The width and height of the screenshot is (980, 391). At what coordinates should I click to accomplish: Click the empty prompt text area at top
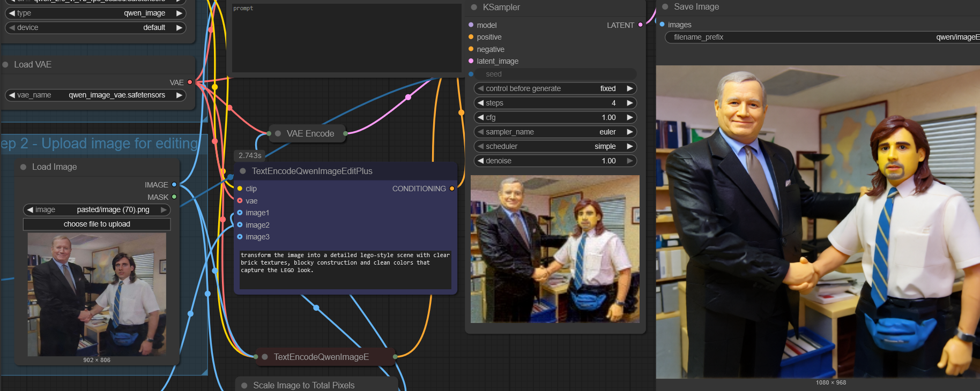coord(346,38)
